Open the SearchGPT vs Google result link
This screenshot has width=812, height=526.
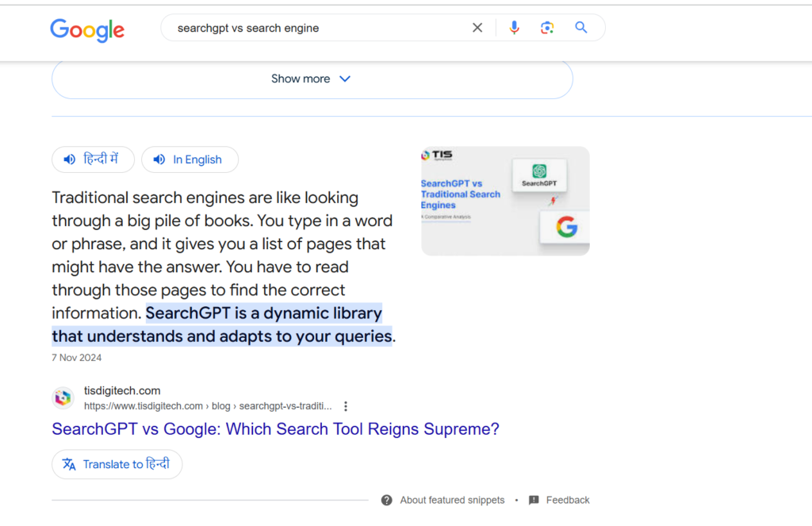click(x=275, y=428)
